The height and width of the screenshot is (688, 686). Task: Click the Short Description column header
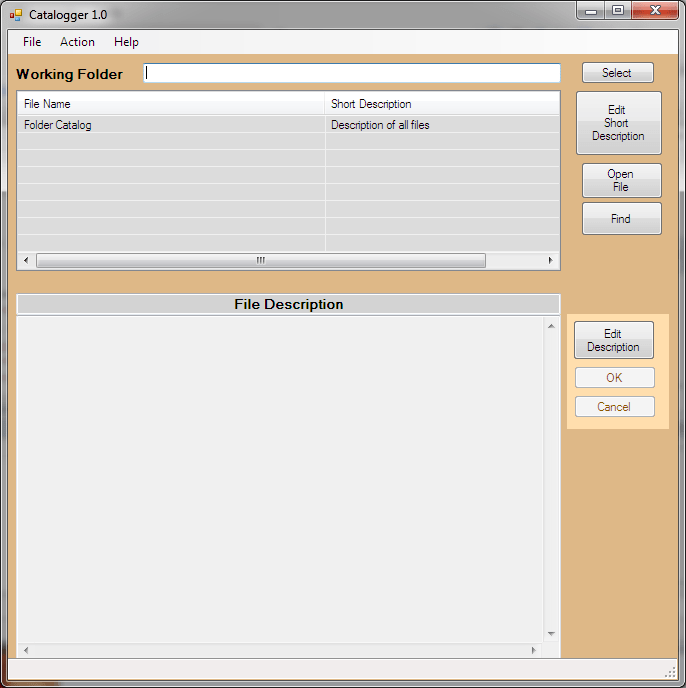[x=442, y=104]
